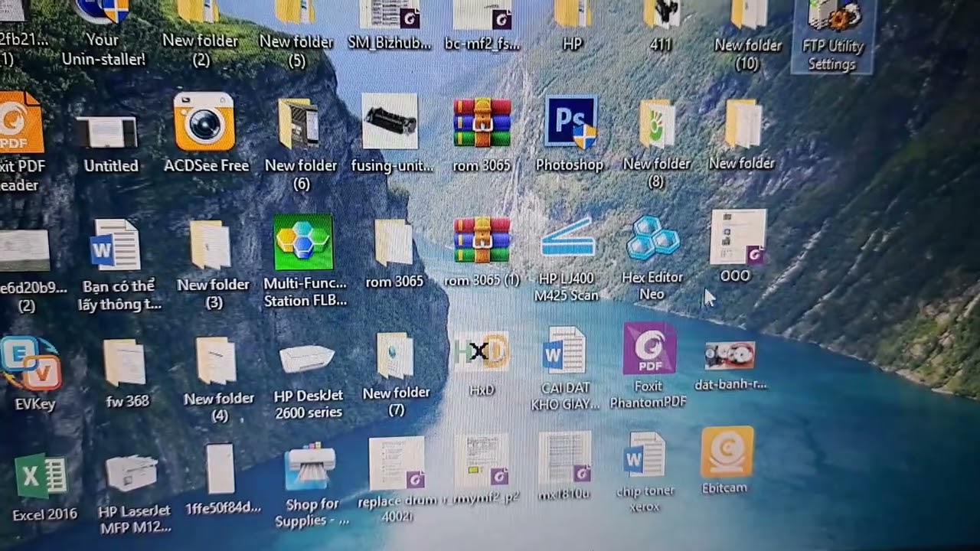The height and width of the screenshot is (551, 980).
Task: Click the 'New folder (2)' label
Action: point(201,49)
